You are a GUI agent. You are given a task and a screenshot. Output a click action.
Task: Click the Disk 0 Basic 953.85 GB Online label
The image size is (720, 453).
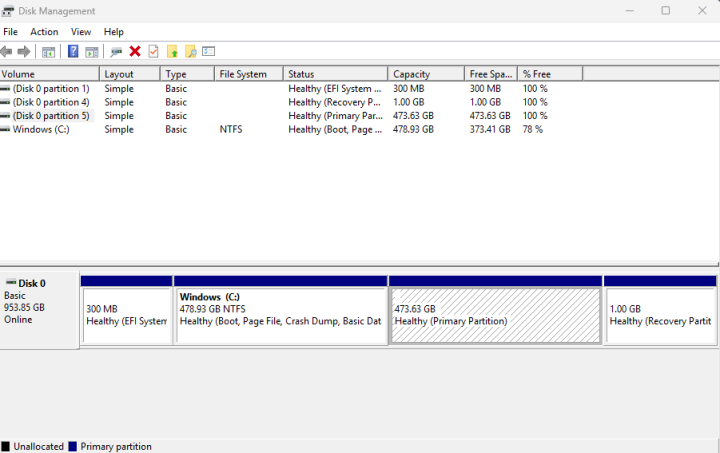pyautogui.click(x=39, y=310)
